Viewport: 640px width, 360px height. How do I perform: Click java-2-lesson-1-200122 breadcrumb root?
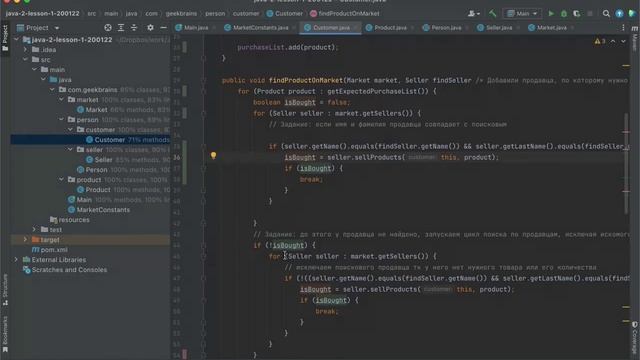(x=42, y=13)
